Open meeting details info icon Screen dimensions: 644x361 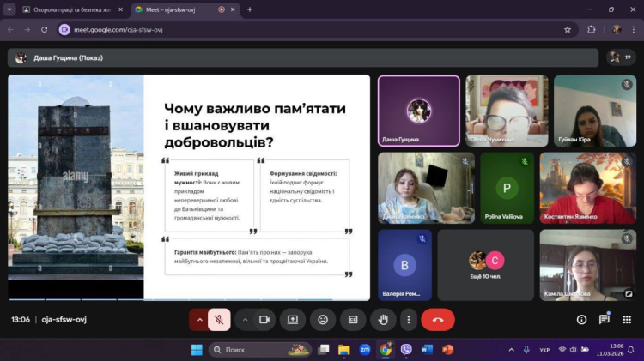pyautogui.click(x=581, y=320)
